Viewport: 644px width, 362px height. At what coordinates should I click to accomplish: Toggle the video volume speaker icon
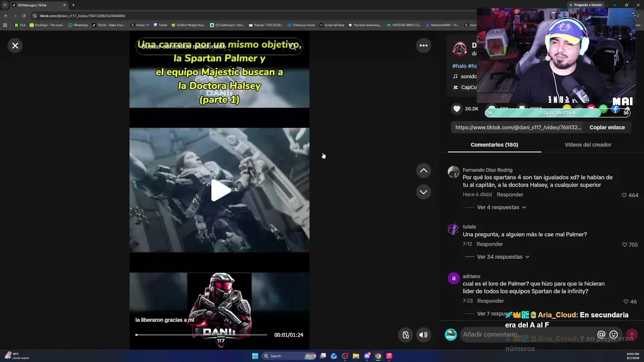[424, 335]
